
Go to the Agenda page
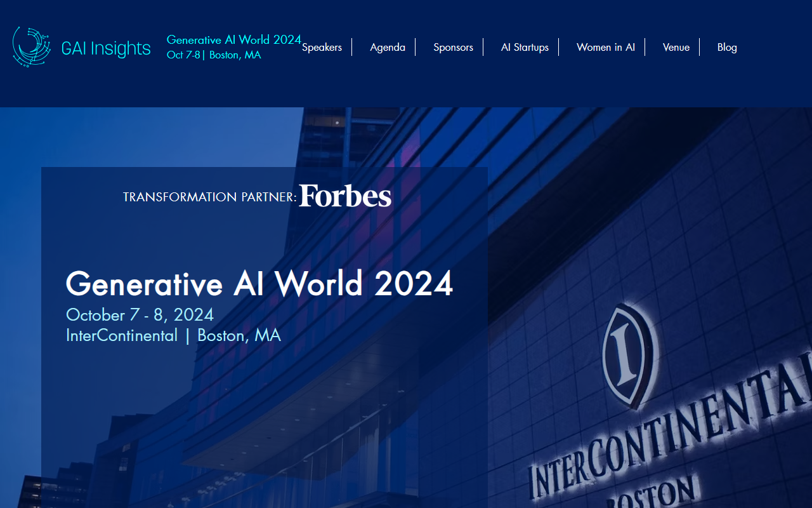pyautogui.click(x=388, y=47)
